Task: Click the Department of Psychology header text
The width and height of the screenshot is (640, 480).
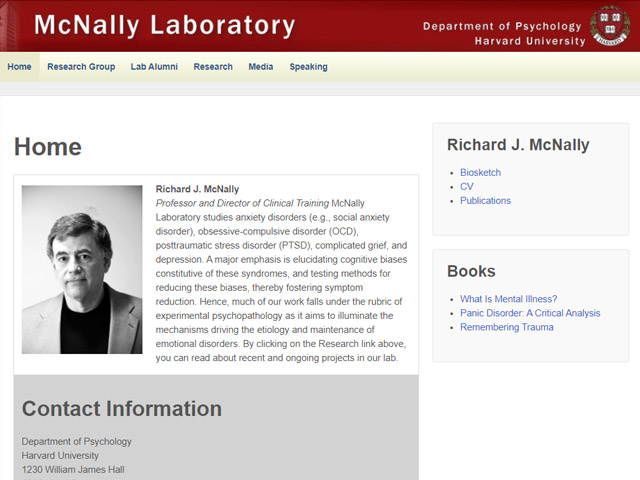Action: click(x=502, y=27)
